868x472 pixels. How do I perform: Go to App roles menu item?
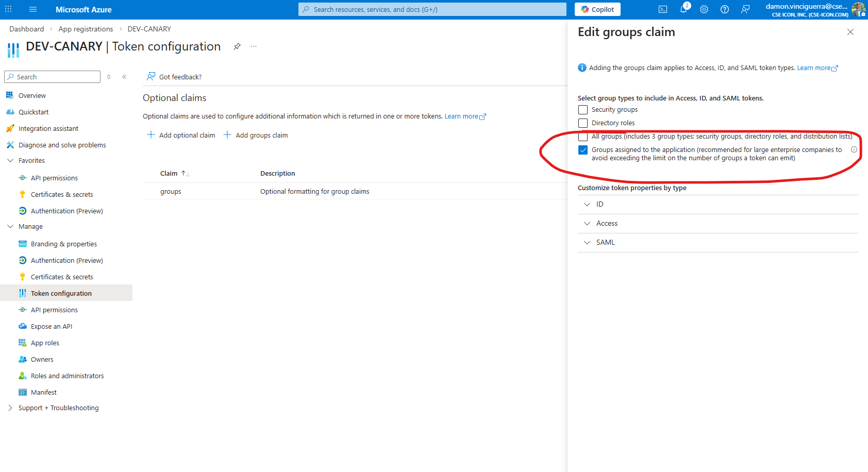click(45, 343)
